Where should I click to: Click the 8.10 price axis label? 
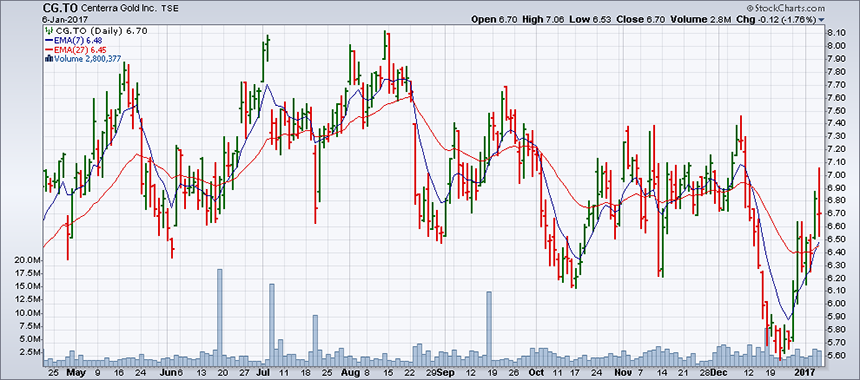(835, 33)
